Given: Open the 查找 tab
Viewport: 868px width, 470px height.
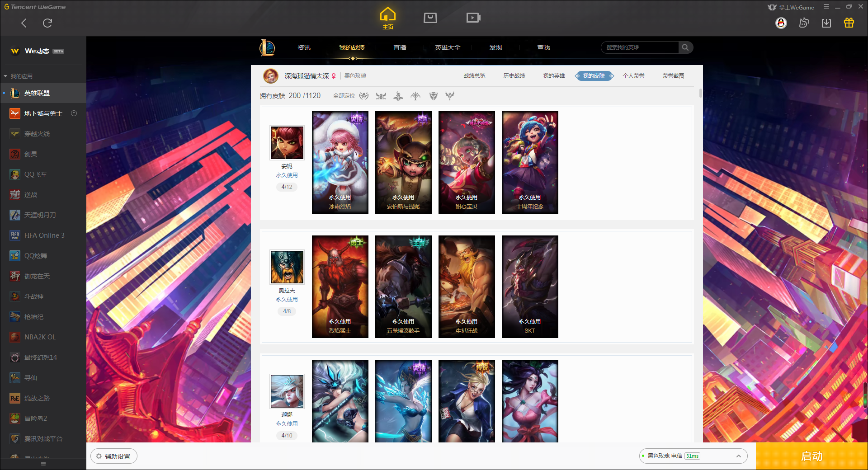Looking at the screenshot, I should pyautogui.click(x=543, y=47).
